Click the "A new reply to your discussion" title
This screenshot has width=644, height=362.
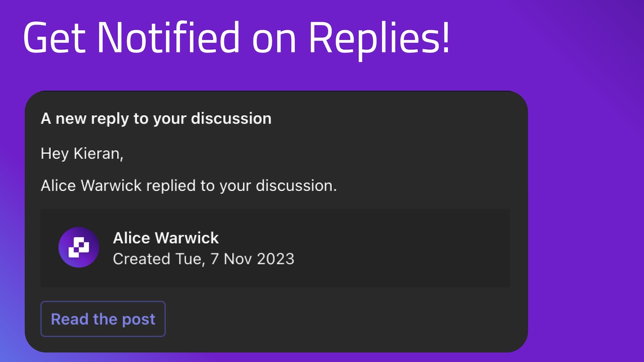point(156,119)
